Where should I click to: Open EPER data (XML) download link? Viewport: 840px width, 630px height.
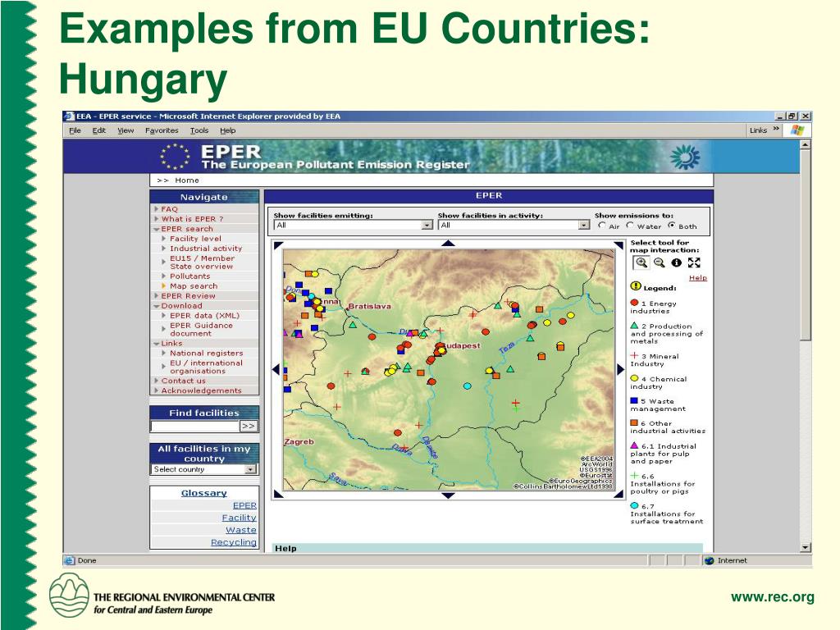click(x=204, y=316)
